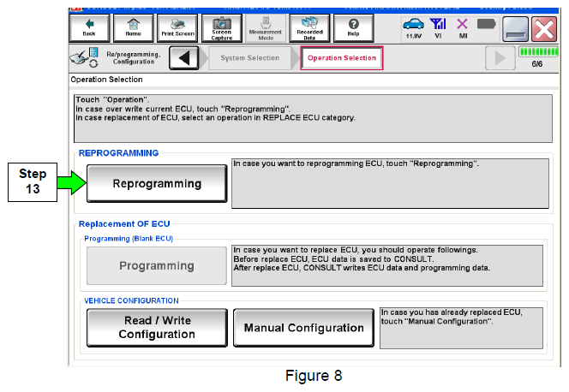Open Recorded Data
The width and height of the screenshot is (569, 392).
coord(309,28)
